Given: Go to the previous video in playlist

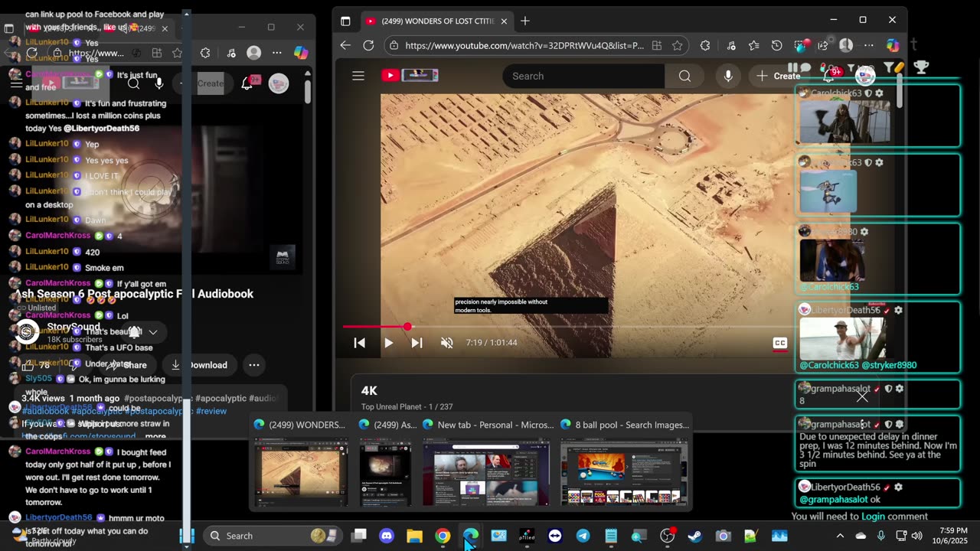Looking at the screenshot, I should 359,343.
